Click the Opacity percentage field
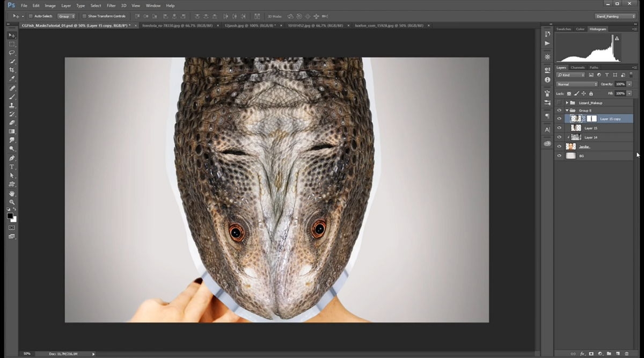This screenshot has height=358, width=644. click(620, 84)
